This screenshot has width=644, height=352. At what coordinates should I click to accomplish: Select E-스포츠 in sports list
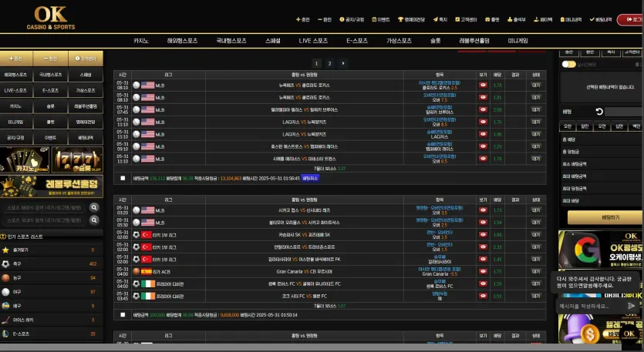[52, 334]
